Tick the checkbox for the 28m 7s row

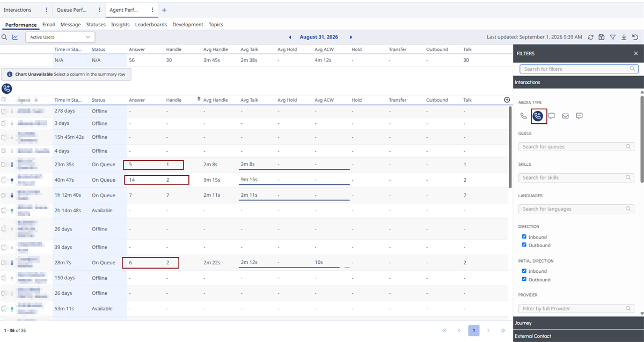point(3,263)
